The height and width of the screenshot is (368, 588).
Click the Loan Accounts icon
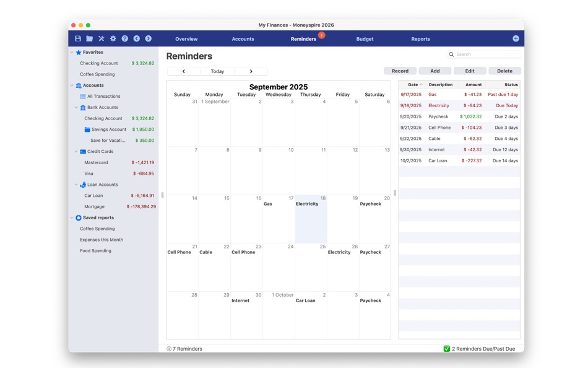[83, 185]
